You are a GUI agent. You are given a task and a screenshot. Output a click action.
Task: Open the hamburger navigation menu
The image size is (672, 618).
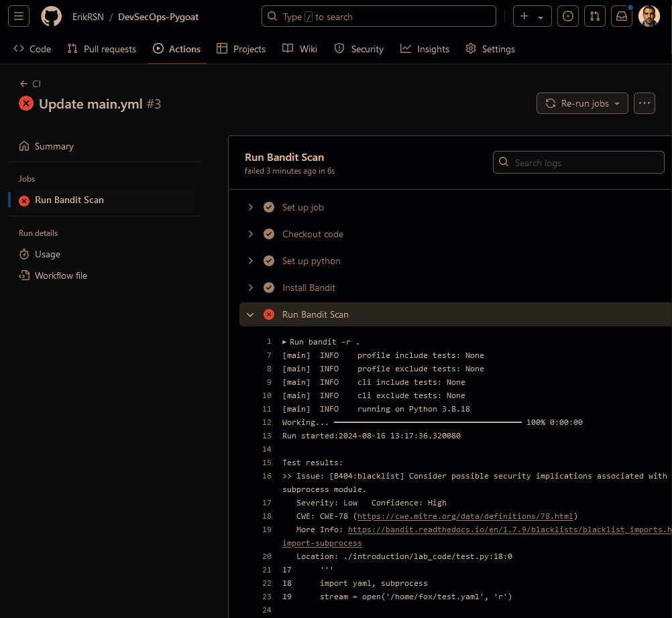point(18,17)
